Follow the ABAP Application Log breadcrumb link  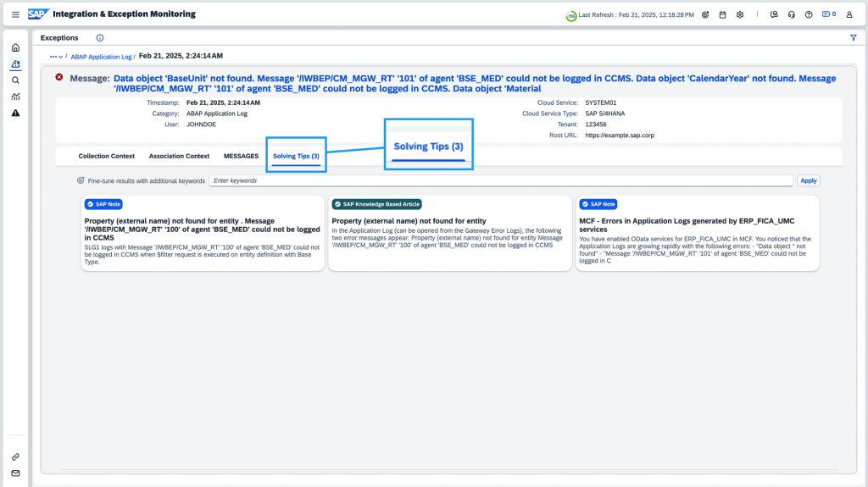102,57
